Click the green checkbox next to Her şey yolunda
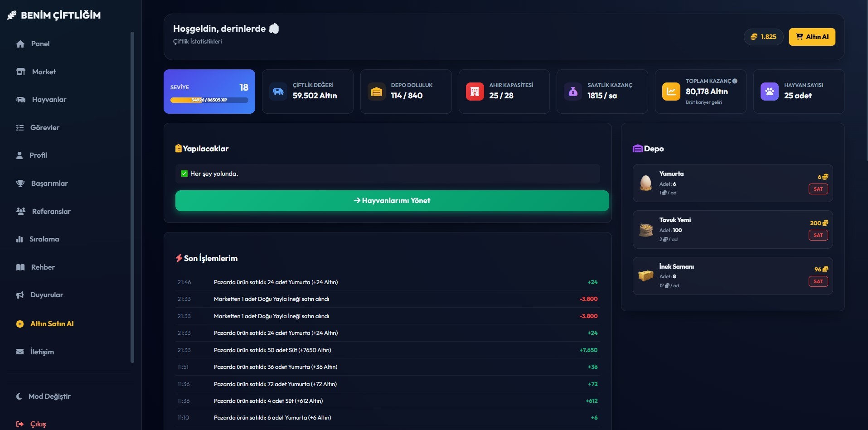This screenshot has height=430, width=868. pyautogui.click(x=184, y=174)
